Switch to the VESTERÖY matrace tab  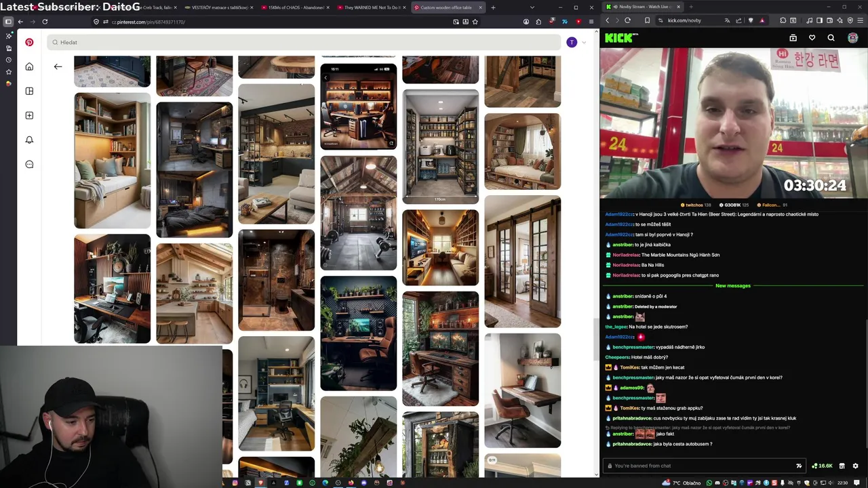219,7
